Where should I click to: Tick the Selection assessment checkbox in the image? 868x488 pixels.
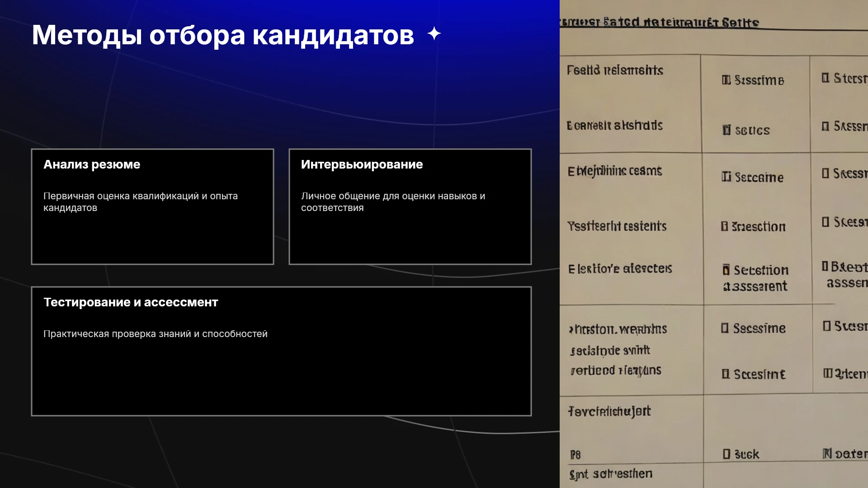[x=726, y=270]
